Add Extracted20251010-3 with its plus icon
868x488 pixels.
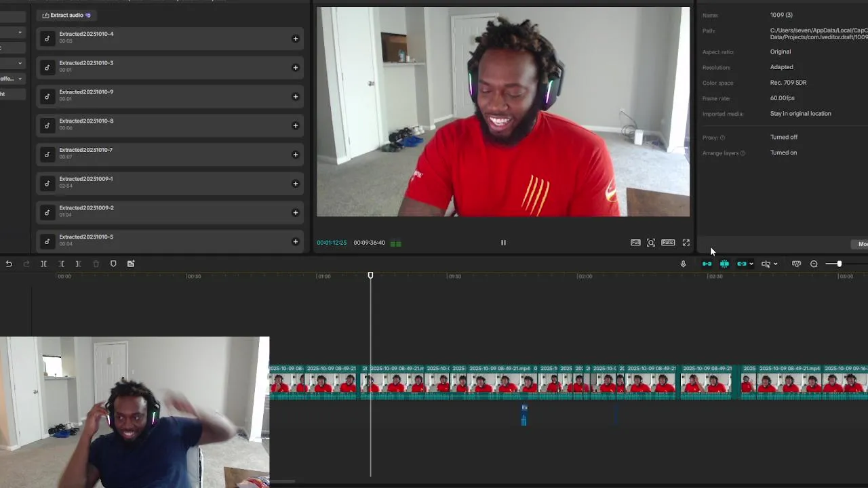[295, 68]
